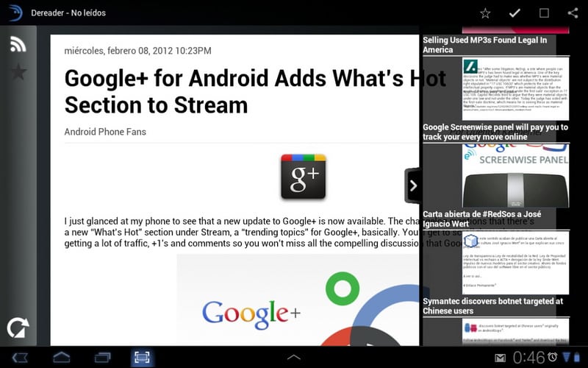This screenshot has width=588, height=368.
Task: Click 'Dereader - No leídos' title text
Action: 68,13
